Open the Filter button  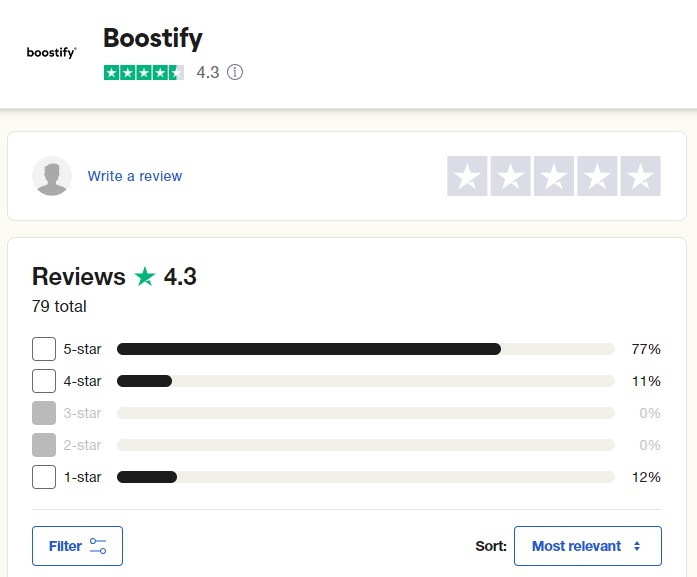pos(77,546)
